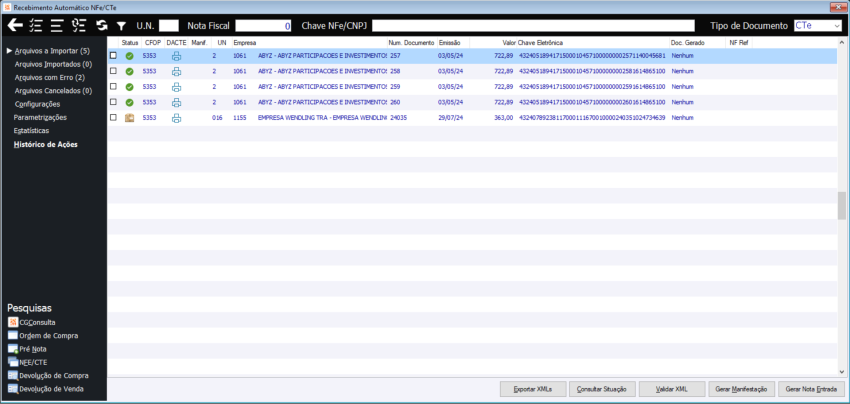Screen dimensions: 850x404
Task: Click the refresh arrows toolbar icon
Action: point(101,25)
